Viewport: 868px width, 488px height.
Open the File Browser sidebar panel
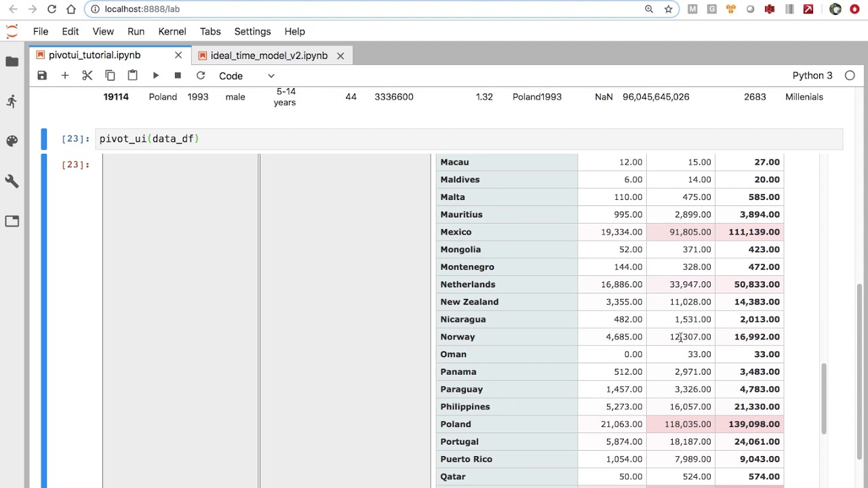pyautogui.click(x=12, y=62)
